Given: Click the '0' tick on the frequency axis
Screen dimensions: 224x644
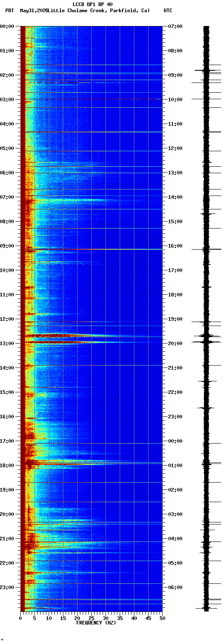Looking at the screenshot, I should (20, 618).
